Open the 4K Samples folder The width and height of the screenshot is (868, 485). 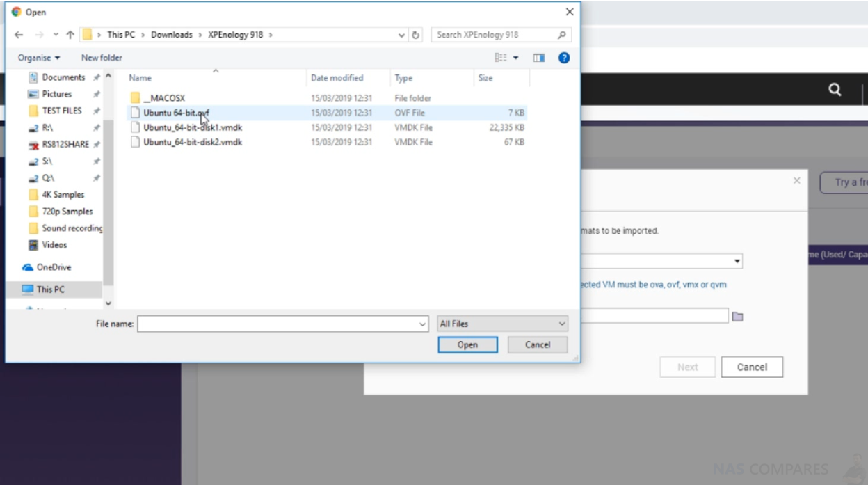tap(63, 195)
